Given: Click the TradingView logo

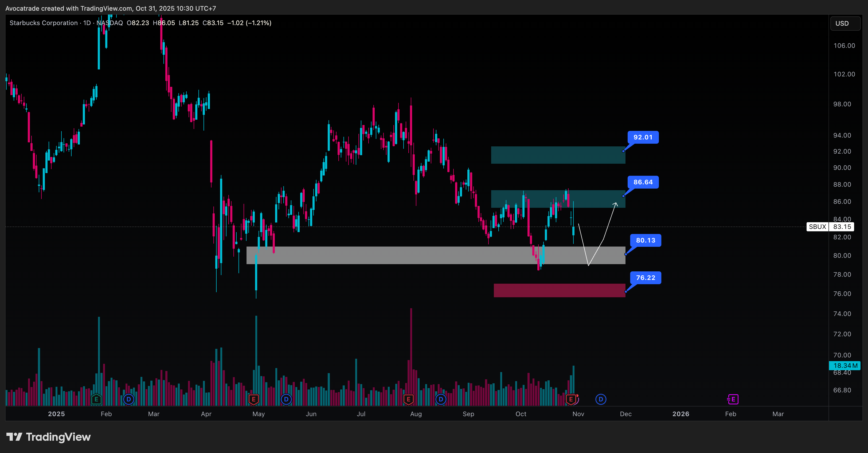Looking at the screenshot, I should [x=49, y=437].
